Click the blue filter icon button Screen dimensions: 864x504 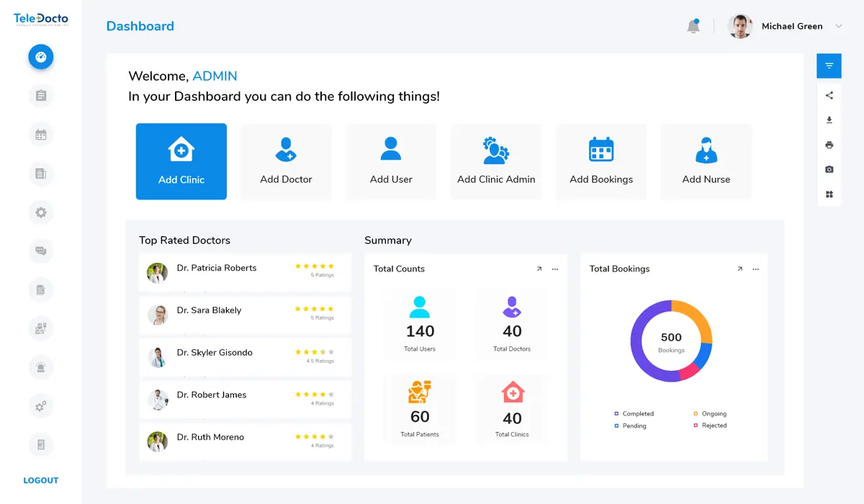pos(829,66)
